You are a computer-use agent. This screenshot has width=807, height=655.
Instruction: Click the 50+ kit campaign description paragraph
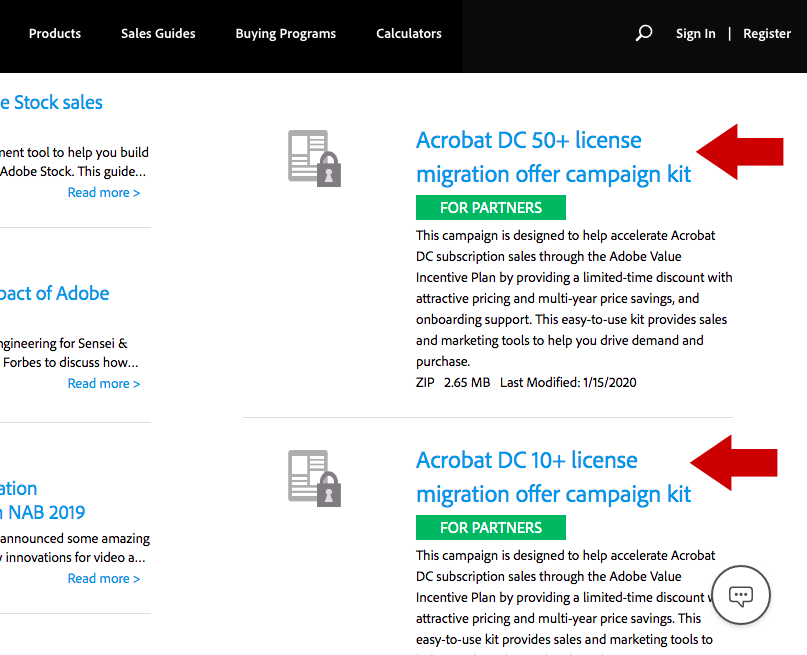tap(574, 298)
